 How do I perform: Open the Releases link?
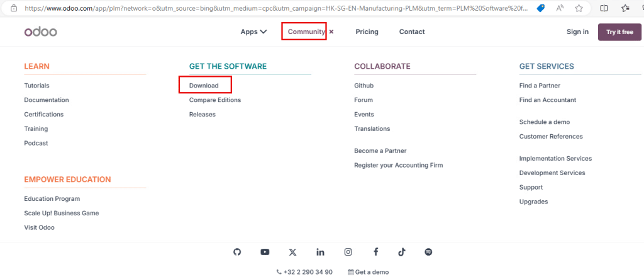(203, 115)
